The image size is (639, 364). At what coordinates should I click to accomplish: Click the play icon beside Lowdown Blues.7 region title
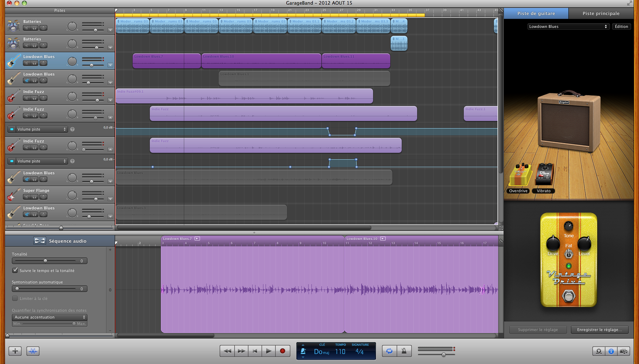coord(197,238)
